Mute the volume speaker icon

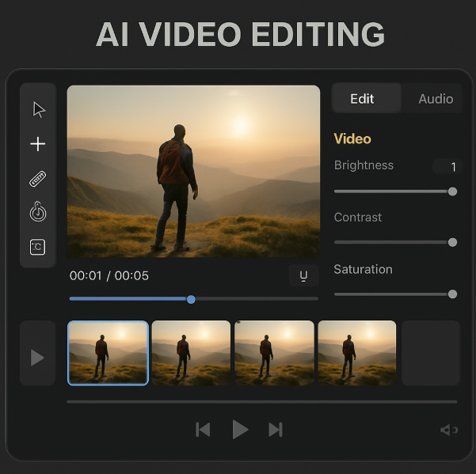(448, 430)
